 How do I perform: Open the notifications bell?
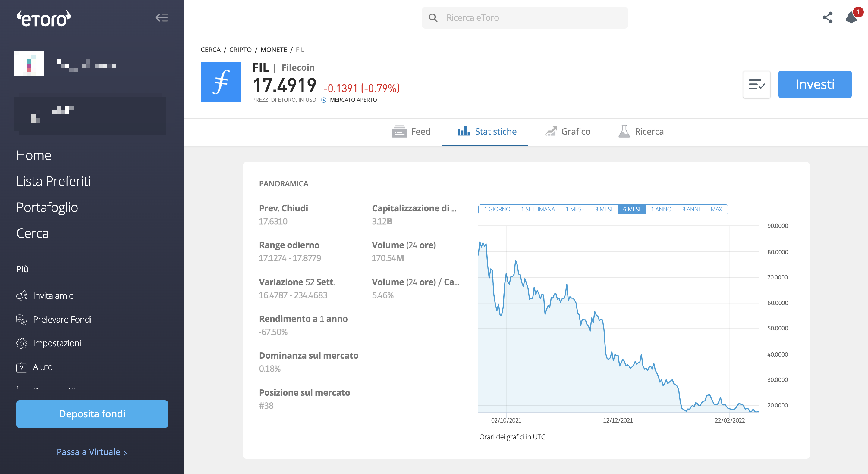[x=851, y=17]
